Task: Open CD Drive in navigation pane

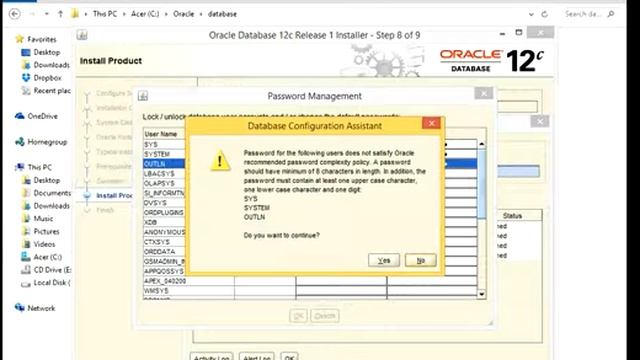Action: coord(46,270)
